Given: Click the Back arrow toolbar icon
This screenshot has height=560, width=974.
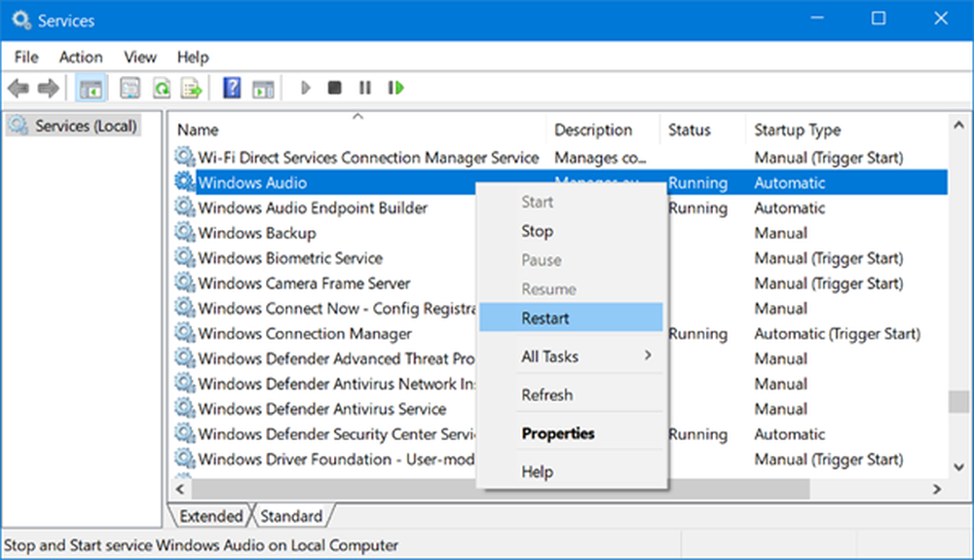Looking at the screenshot, I should coord(19,89).
